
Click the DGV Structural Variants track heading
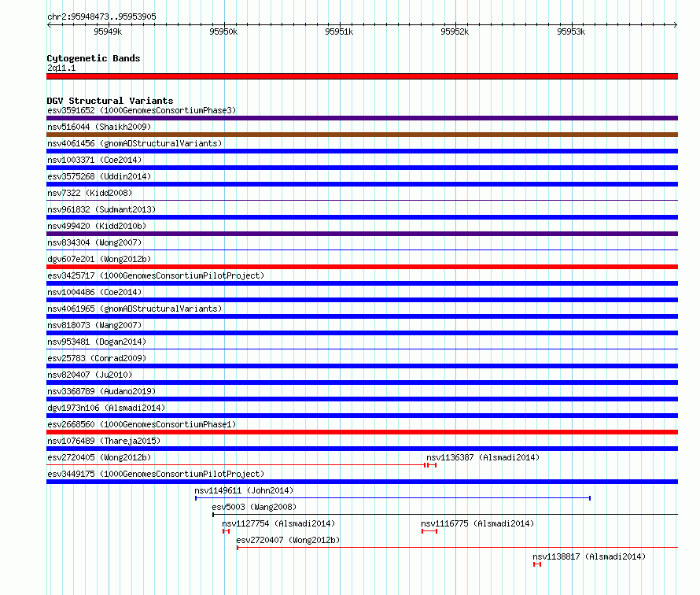(110, 101)
